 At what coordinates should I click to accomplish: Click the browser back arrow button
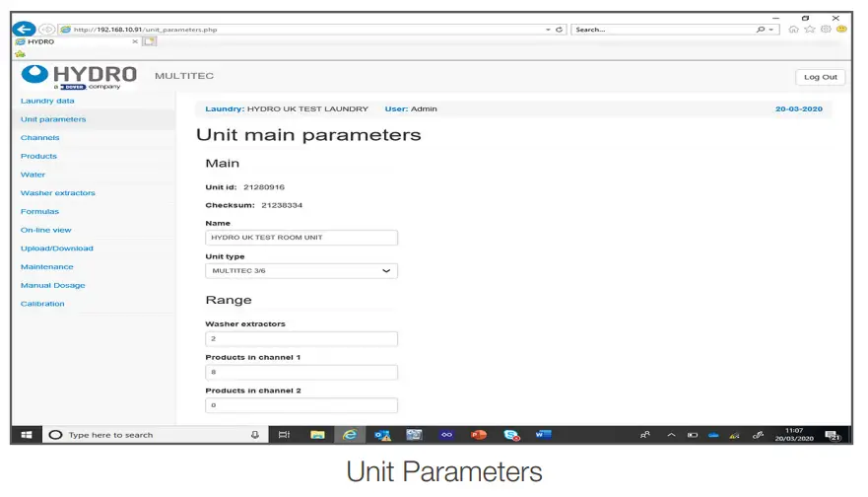pos(24,29)
